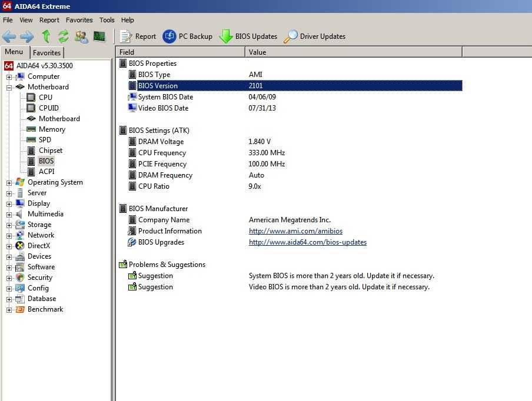Expand the Devices tree node

9,257
